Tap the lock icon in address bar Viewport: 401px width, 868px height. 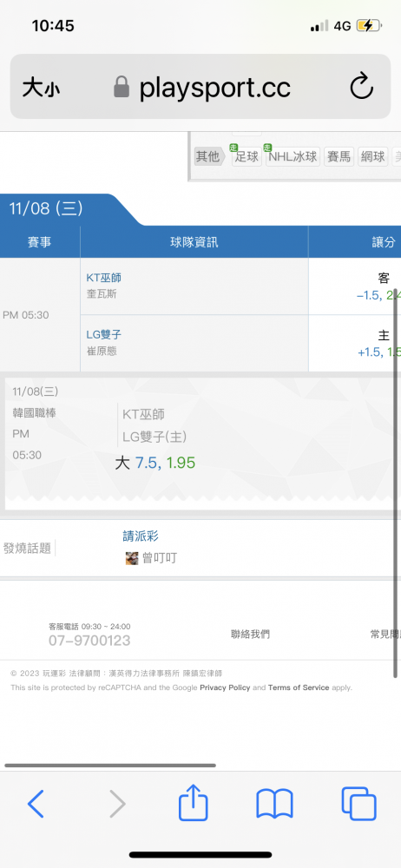(x=122, y=87)
